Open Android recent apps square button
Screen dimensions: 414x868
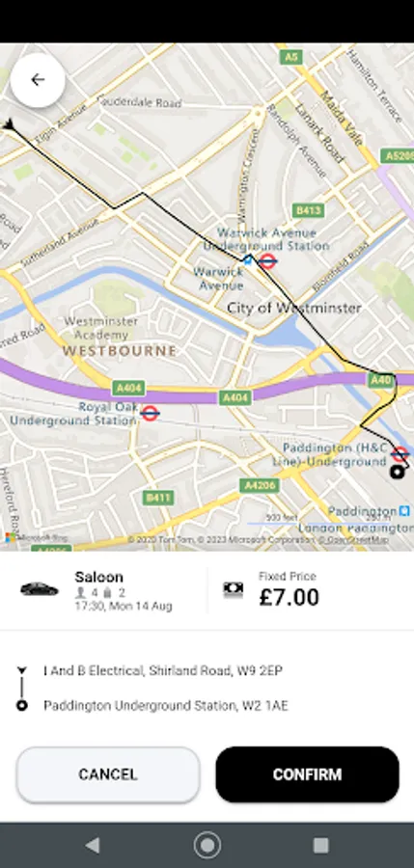[321, 845]
